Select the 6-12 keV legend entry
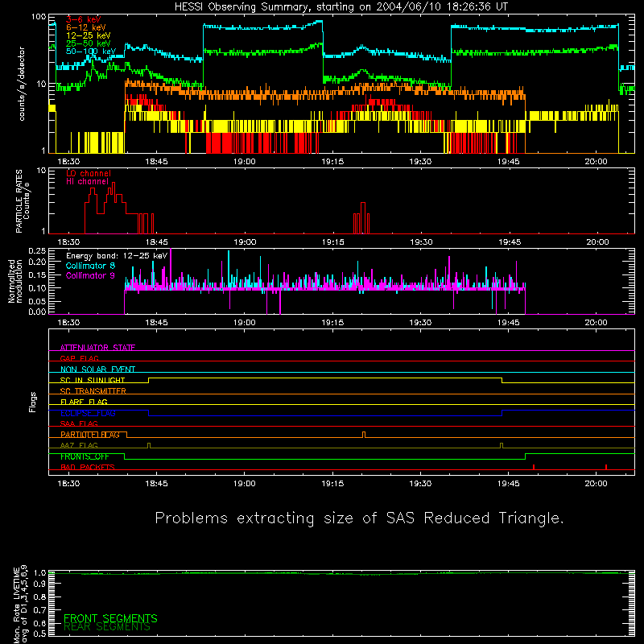 85,27
